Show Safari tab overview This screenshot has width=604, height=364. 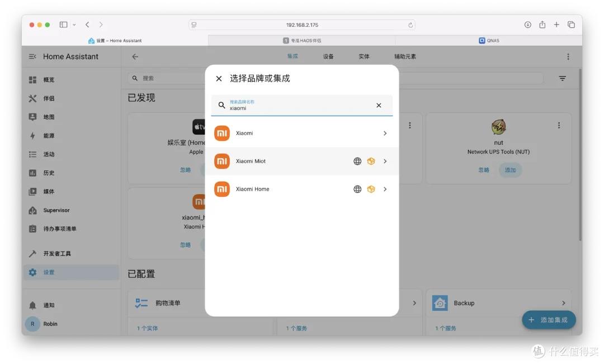click(571, 25)
